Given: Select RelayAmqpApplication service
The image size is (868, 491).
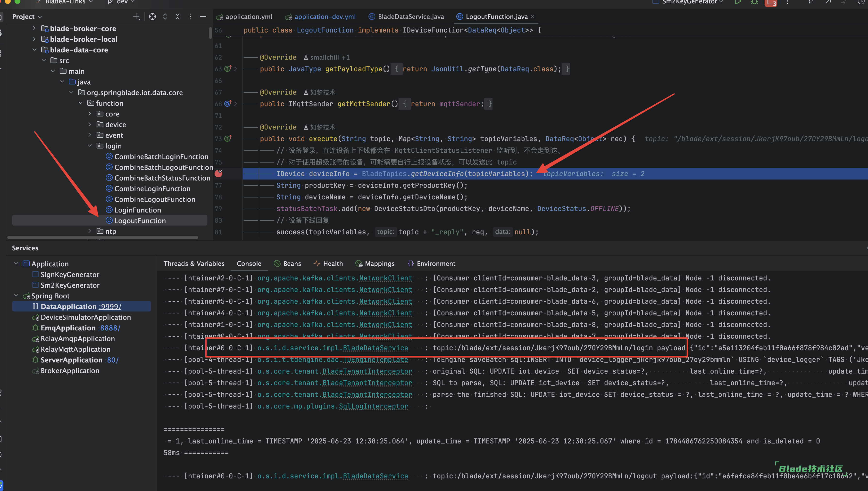Looking at the screenshot, I should [73, 339].
